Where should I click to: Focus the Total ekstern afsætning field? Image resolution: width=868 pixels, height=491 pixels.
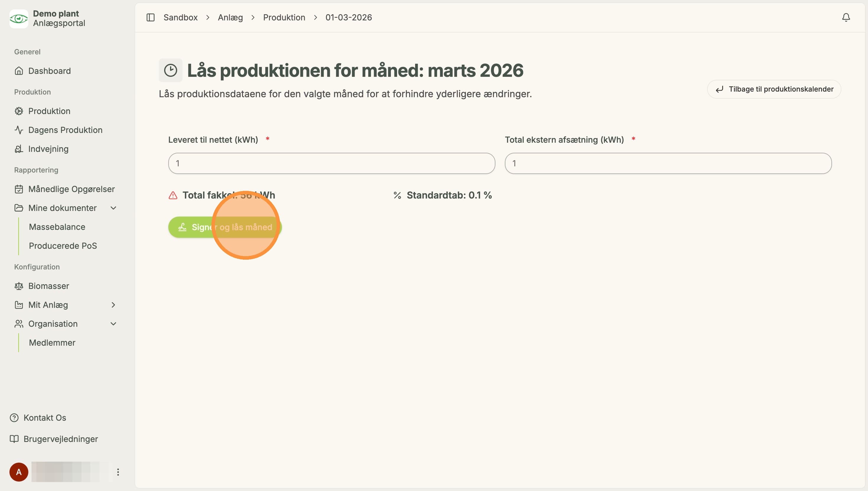pyautogui.click(x=668, y=163)
